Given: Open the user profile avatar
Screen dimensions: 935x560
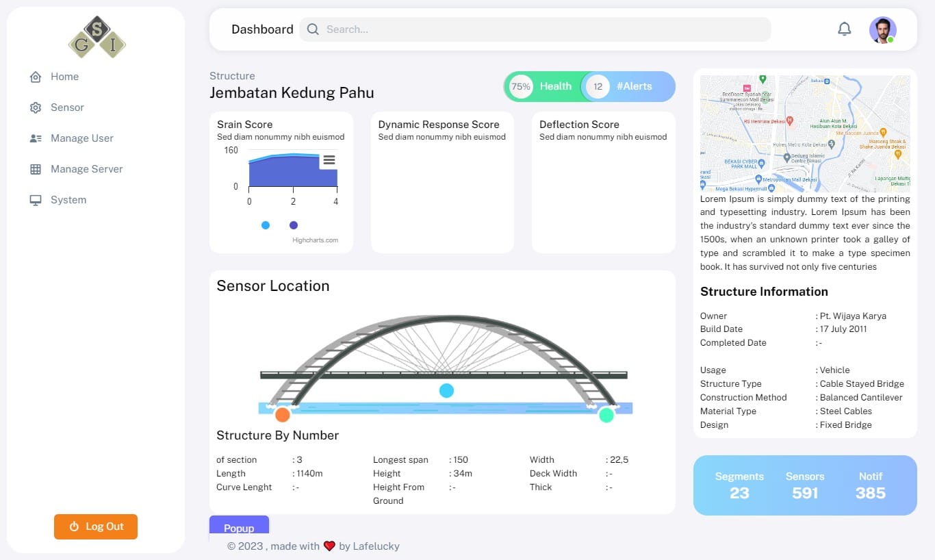Looking at the screenshot, I should [882, 29].
